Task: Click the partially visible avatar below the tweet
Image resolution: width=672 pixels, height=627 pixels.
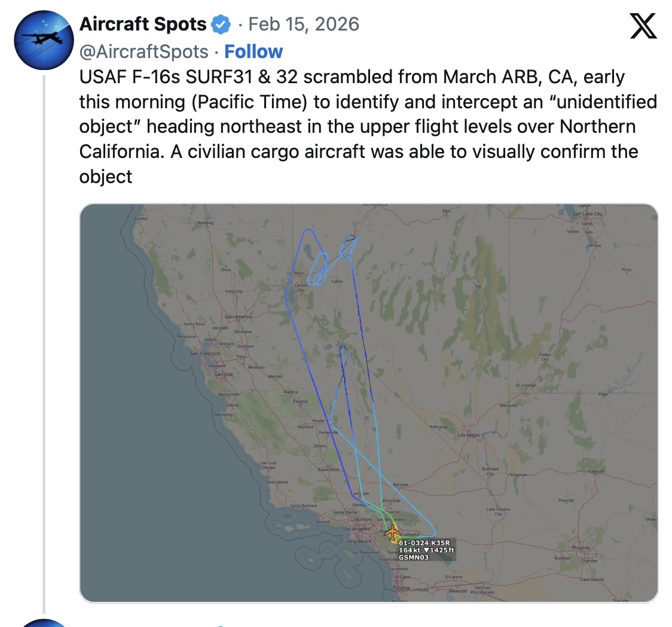Action: pyautogui.click(x=44, y=624)
